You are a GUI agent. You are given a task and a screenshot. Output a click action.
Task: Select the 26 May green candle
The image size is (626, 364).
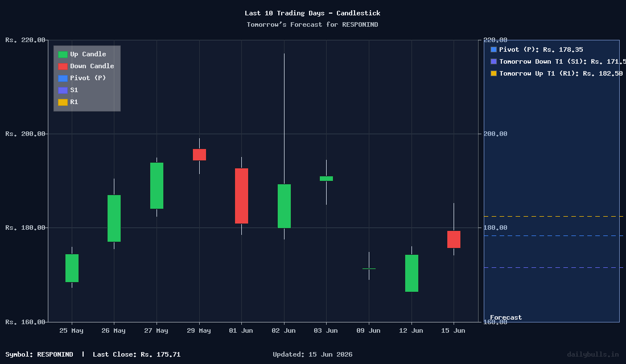pyautogui.click(x=114, y=218)
